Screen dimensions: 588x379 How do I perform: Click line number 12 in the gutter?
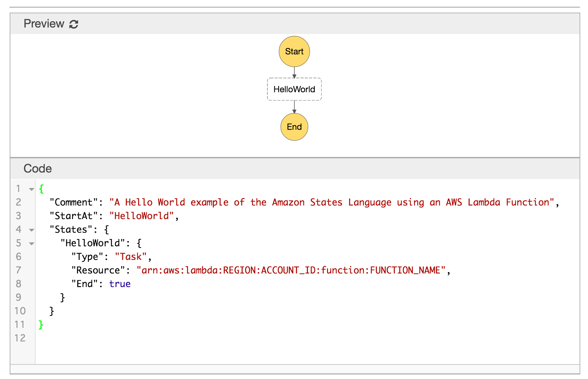pyautogui.click(x=20, y=338)
